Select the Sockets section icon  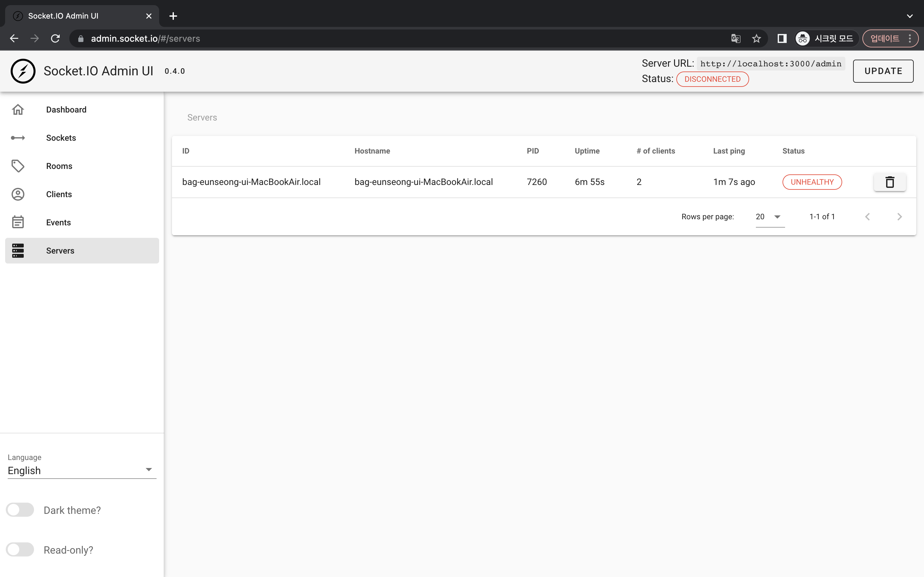click(18, 138)
